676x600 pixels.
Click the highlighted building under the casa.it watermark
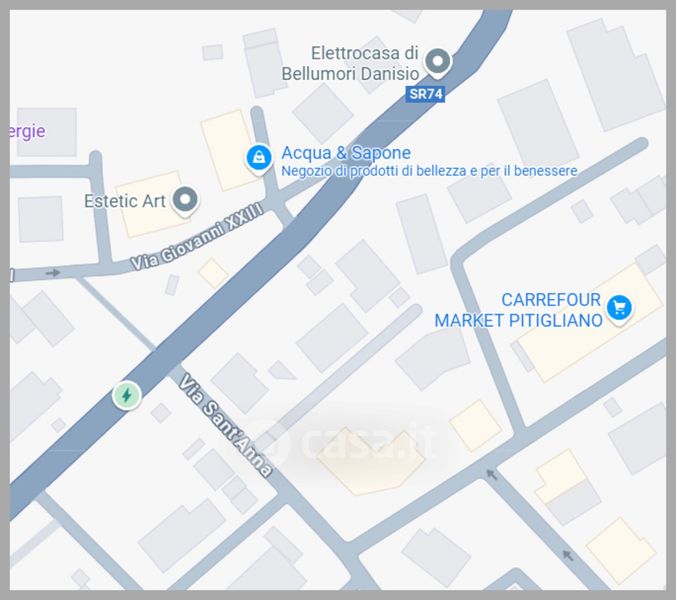pos(370,462)
